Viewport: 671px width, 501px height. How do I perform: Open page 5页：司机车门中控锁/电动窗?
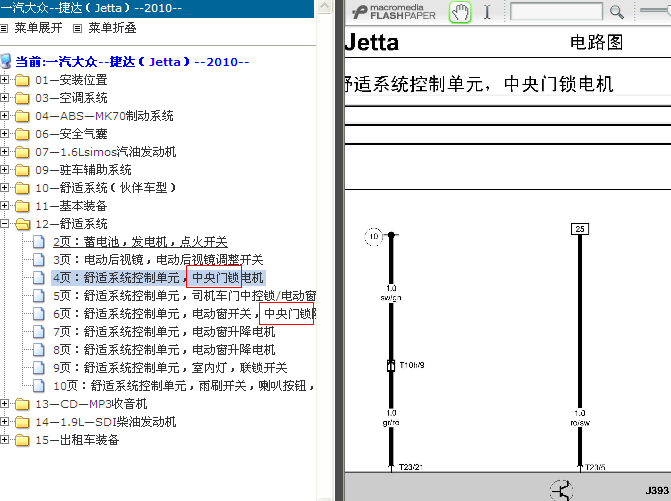[x=184, y=296]
